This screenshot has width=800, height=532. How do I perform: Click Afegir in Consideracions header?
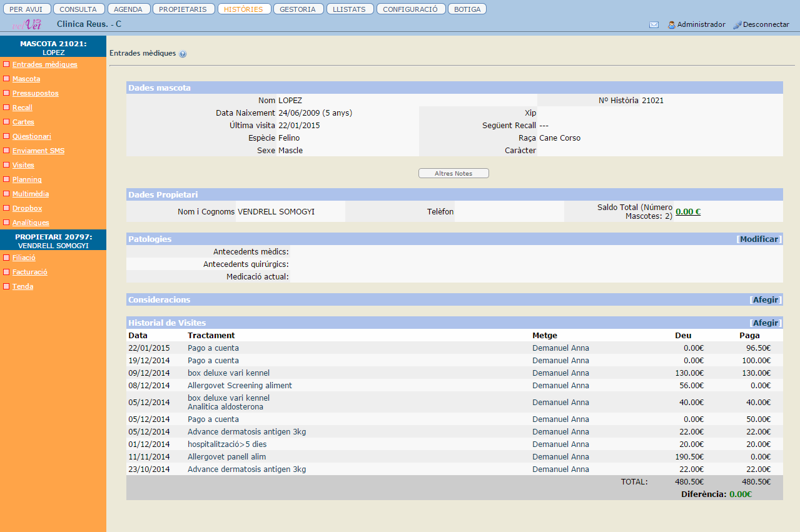(x=766, y=300)
